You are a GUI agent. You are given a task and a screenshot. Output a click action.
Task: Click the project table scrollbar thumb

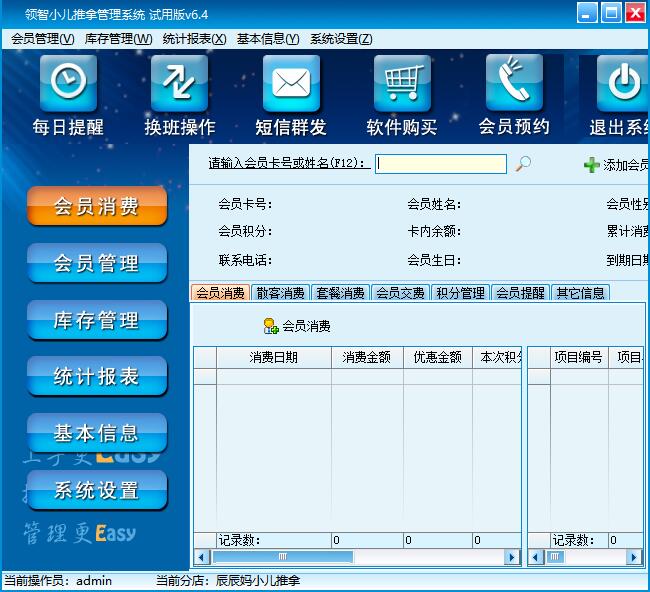[555, 557]
